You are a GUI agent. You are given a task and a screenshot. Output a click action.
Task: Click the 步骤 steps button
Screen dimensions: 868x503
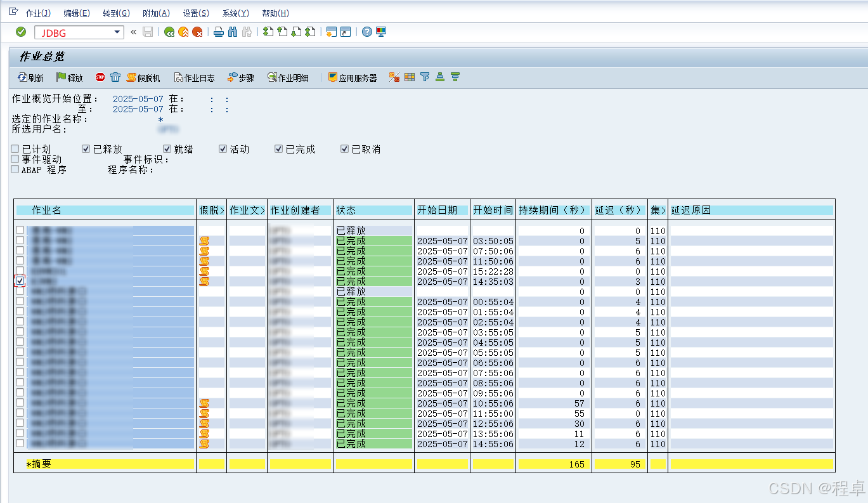241,77
